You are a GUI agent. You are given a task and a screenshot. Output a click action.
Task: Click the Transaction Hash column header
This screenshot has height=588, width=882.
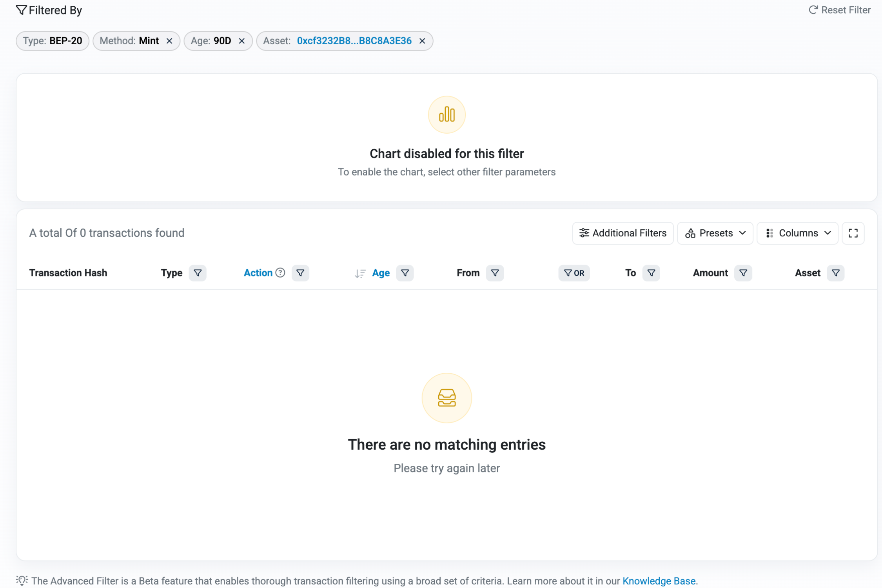click(68, 273)
